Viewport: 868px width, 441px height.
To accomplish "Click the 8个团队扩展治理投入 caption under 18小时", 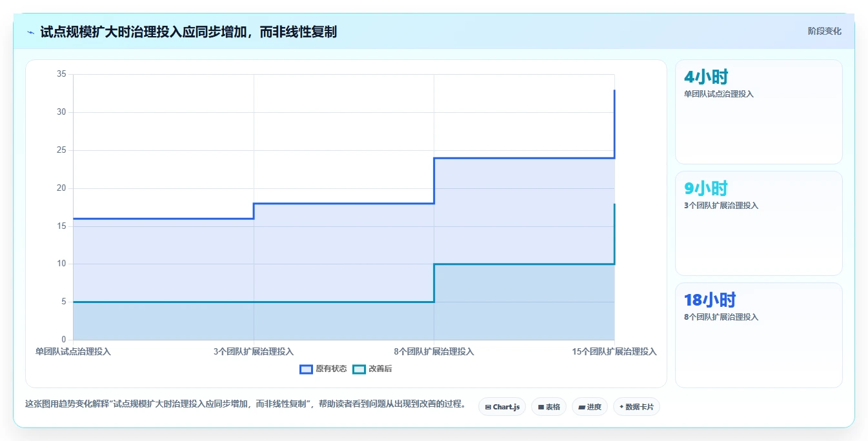I will coord(721,317).
